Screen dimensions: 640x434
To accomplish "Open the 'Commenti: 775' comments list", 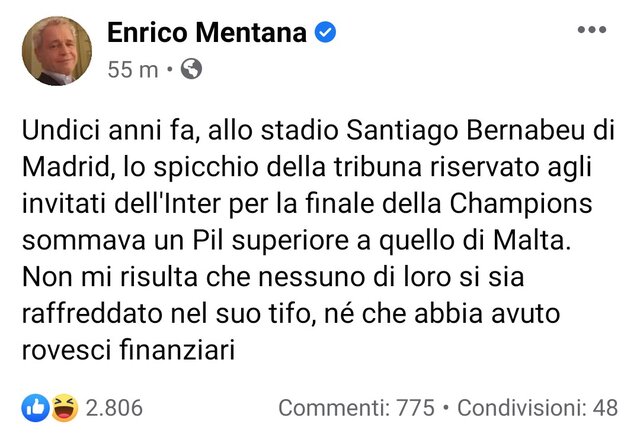I will [356, 408].
